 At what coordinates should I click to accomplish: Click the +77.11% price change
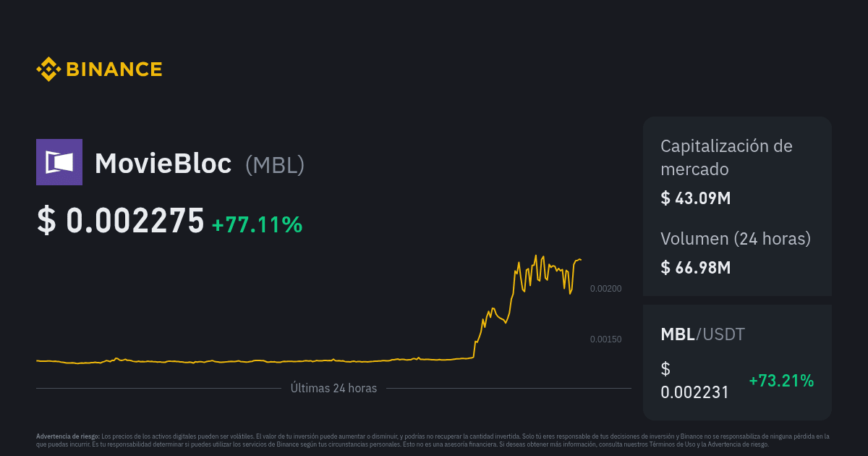pyautogui.click(x=257, y=224)
